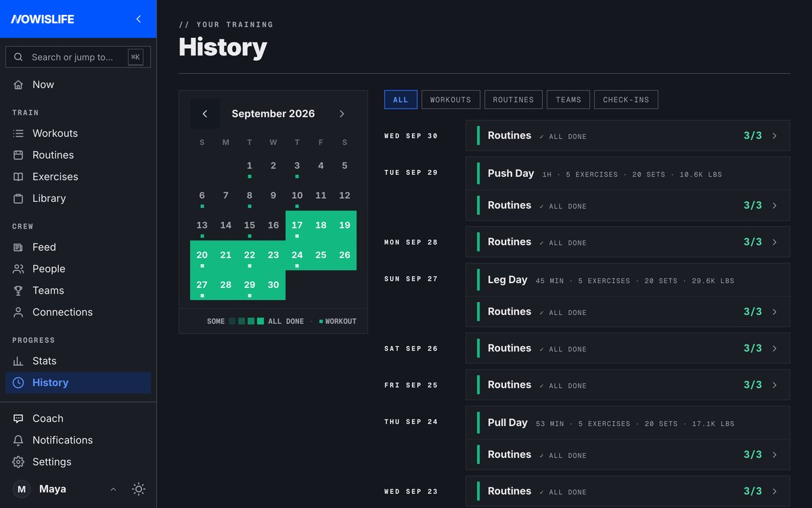The height and width of the screenshot is (508, 812).
Task: Open Workouts in the sidebar
Action: [78, 133]
